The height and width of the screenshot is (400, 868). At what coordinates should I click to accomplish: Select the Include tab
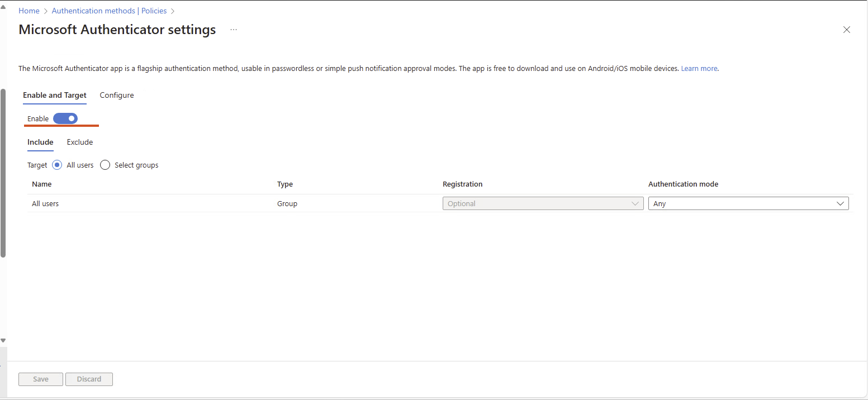tap(40, 142)
